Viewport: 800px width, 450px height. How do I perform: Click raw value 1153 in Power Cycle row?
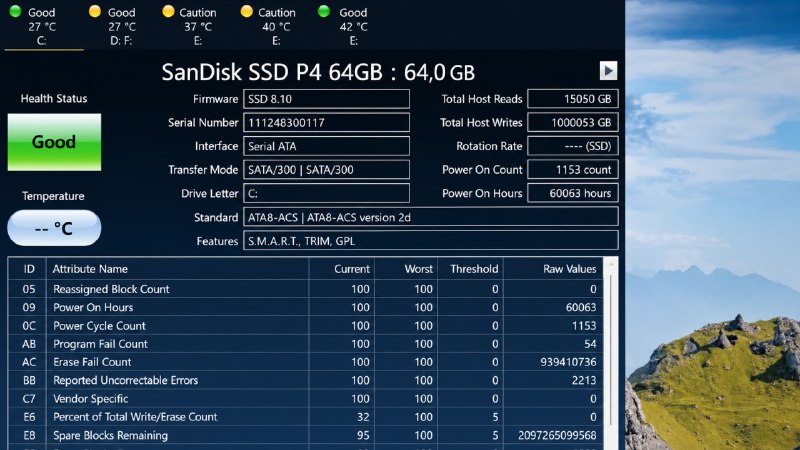pos(584,326)
